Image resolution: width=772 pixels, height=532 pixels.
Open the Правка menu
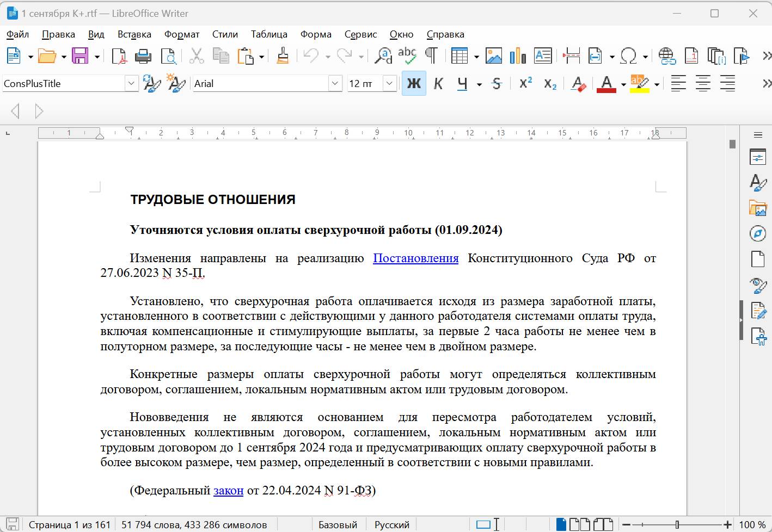point(58,34)
